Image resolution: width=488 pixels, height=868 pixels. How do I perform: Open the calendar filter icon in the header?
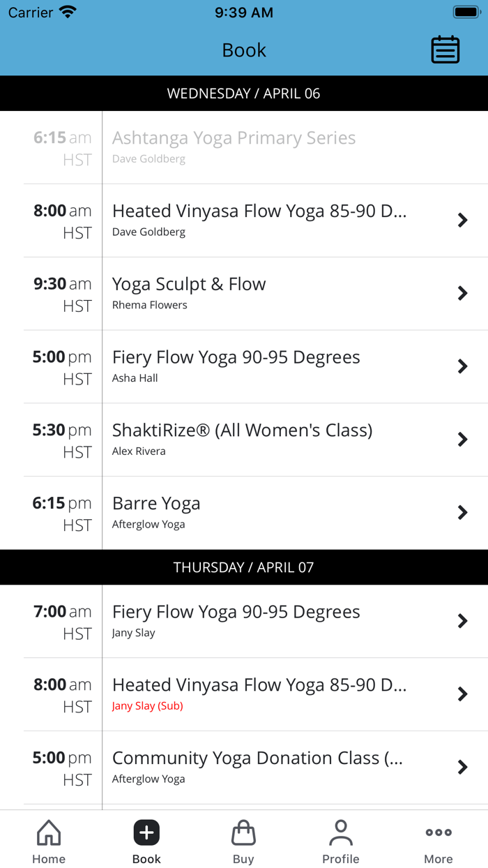[x=445, y=50]
